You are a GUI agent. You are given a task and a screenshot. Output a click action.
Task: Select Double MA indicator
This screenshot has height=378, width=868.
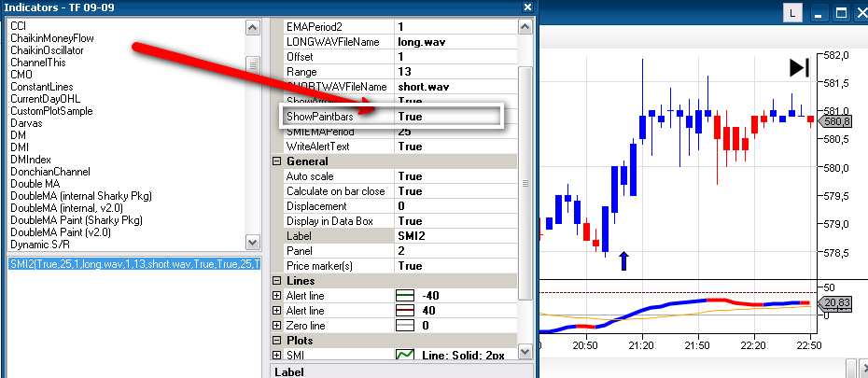click(35, 184)
